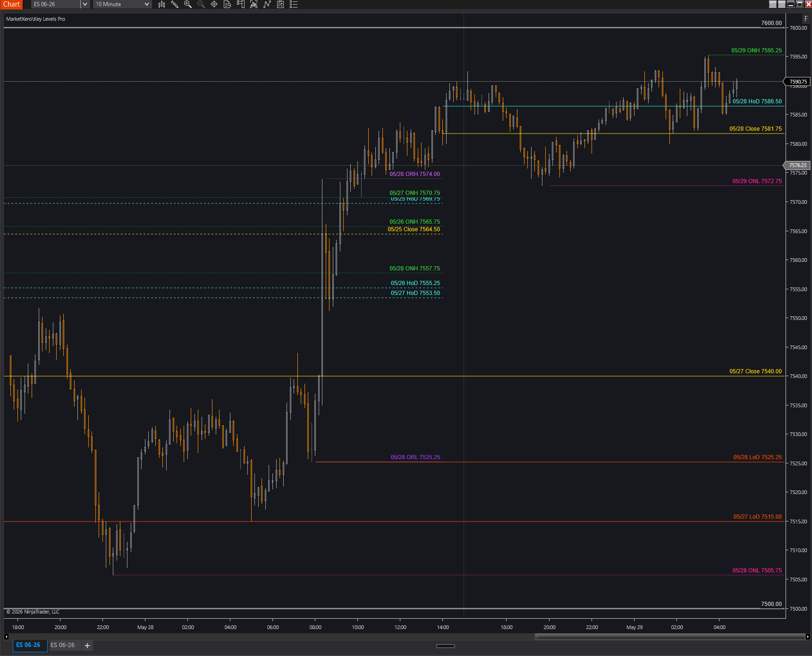Screen dimensions: 812x656
Task: Click the 05/26 HoD 7555.25 label
Action: tap(415, 283)
